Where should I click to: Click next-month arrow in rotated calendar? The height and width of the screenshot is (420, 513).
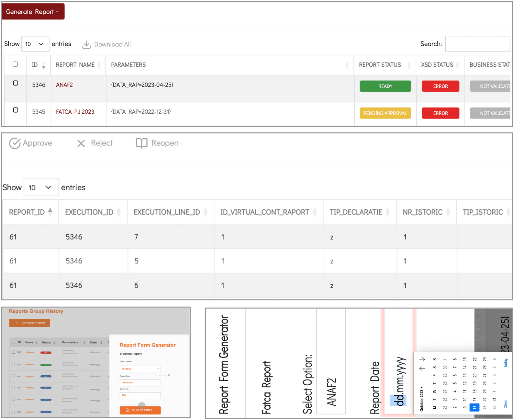tap(422, 359)
